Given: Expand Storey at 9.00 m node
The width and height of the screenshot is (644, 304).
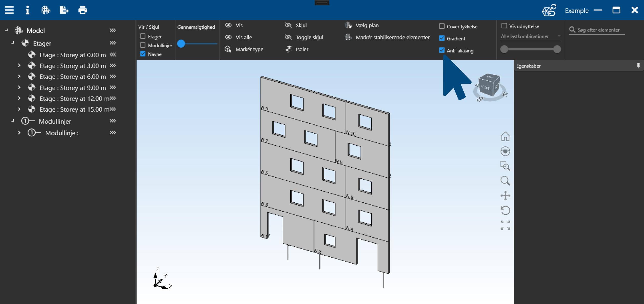Looking at the screenshot, I should pyautogui.click(x=19, y=87).
